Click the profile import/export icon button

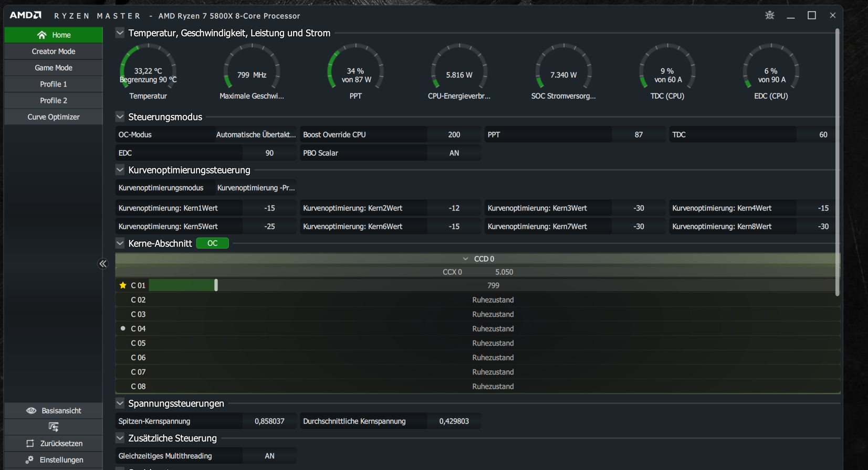[54, 427]
